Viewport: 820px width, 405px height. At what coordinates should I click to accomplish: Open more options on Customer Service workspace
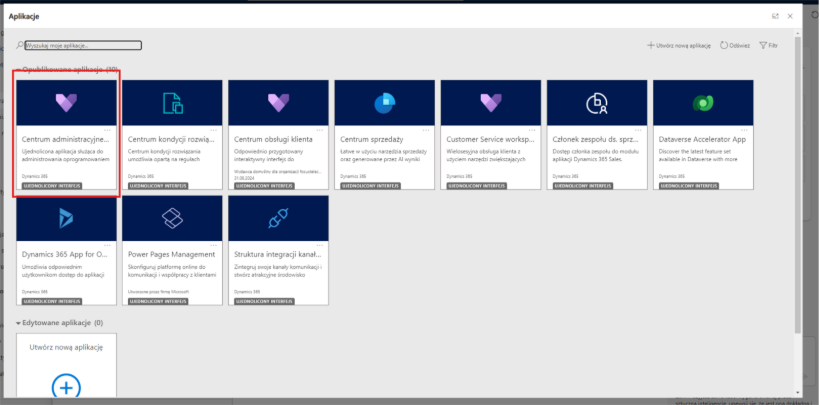coord(532,130)
